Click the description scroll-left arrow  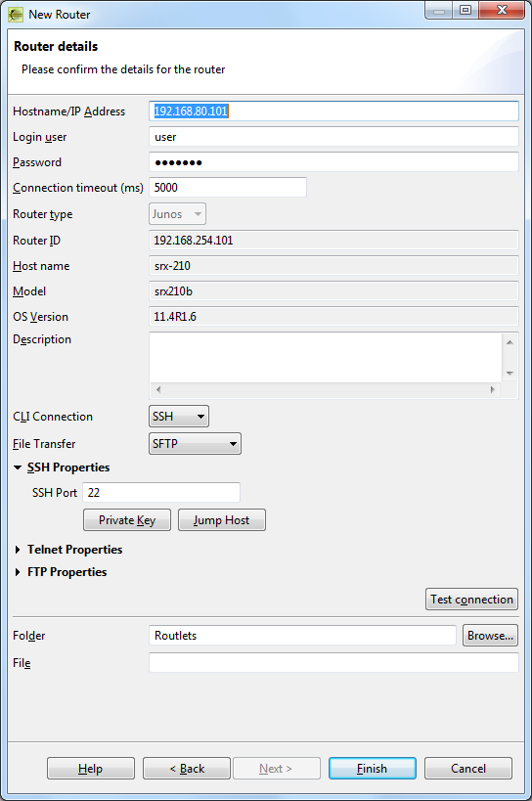pos(158,390)
